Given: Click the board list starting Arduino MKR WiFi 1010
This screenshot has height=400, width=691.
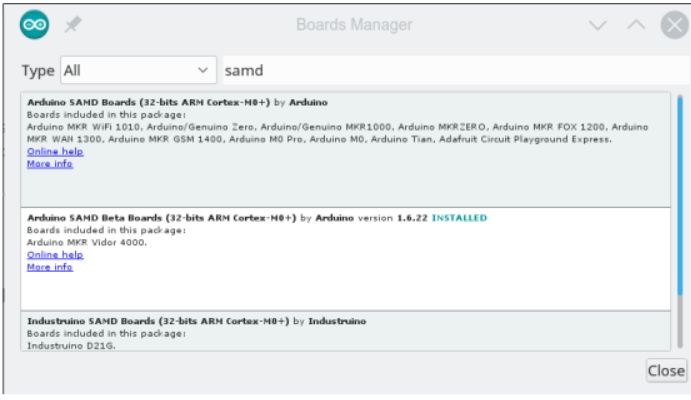Looking at the screenshot, I should click(338, 133).
